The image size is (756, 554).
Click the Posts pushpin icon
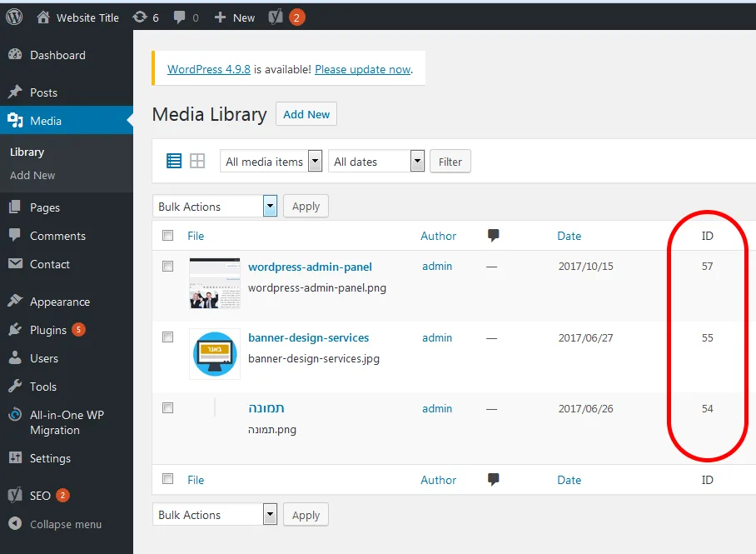tap(15, 92)
